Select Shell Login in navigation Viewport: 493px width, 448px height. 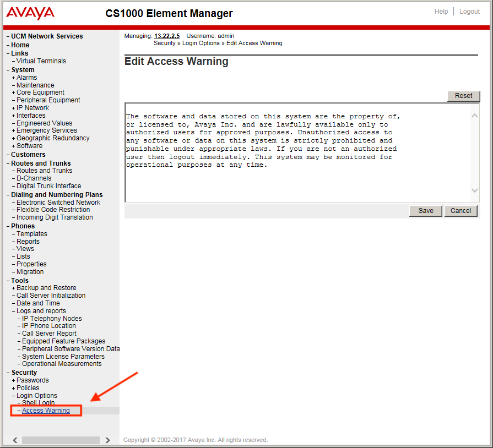pos(38,403)
